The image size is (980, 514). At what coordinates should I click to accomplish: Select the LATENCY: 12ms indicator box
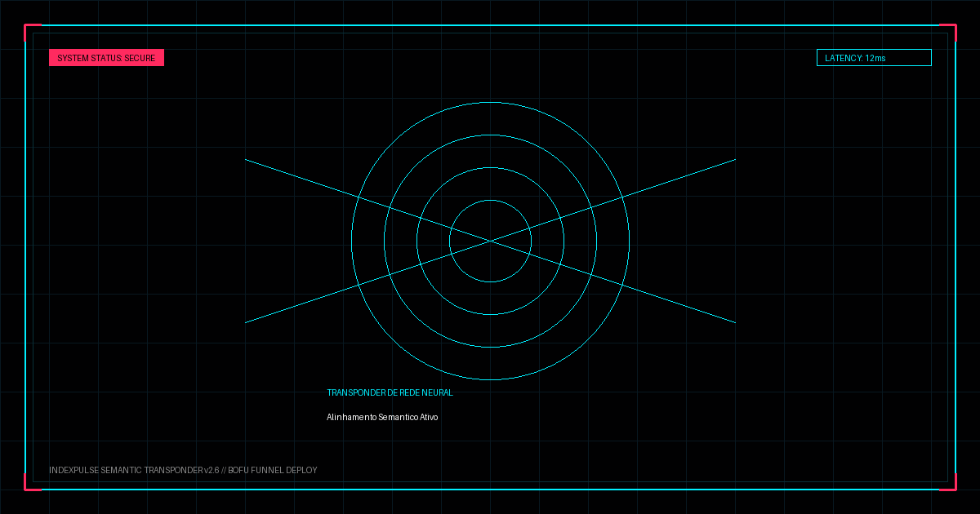point(874,58)
